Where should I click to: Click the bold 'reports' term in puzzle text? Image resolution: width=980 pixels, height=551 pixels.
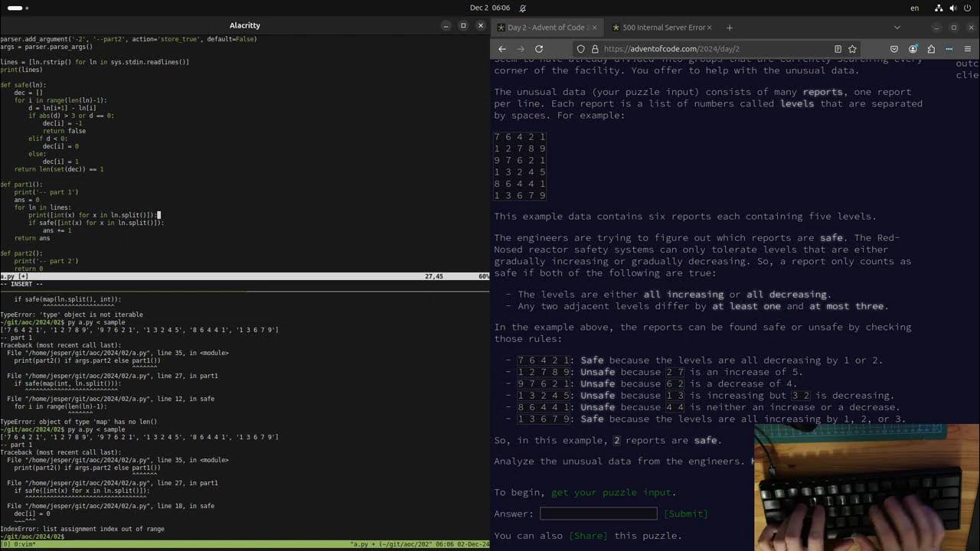(822, 92)
